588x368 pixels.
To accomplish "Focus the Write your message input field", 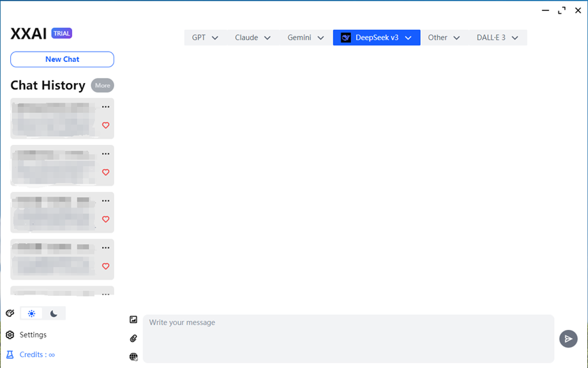I will [348, 339].
